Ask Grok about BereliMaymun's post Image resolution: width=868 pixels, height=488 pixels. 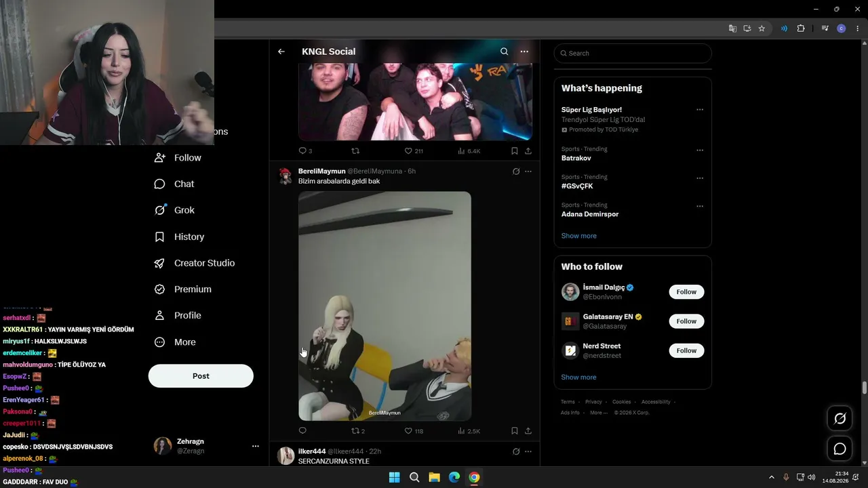(x=516, y=171)
